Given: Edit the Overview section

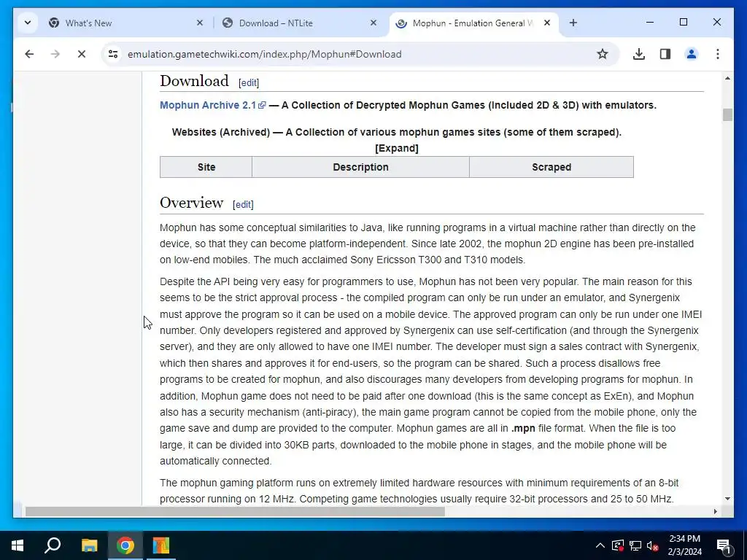Looking at the screenshot, I should pyautogui.click(x=243, y=205).
